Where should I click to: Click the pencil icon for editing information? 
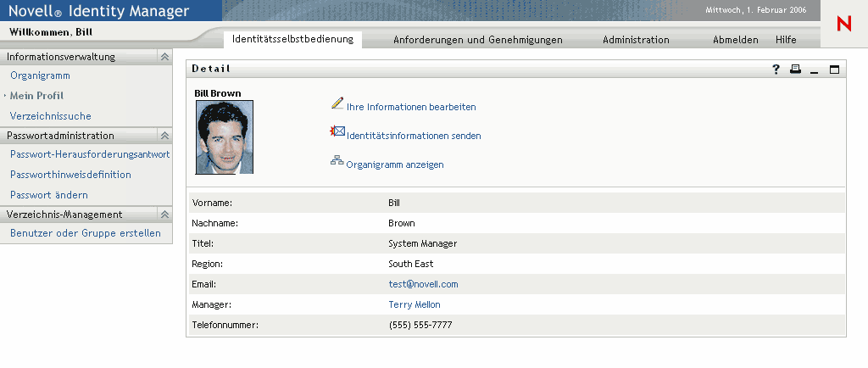[337, 103]
